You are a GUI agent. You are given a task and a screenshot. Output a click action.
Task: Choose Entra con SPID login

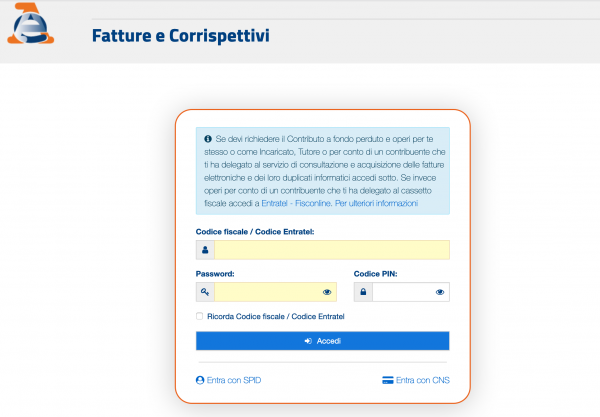point(234,380)
